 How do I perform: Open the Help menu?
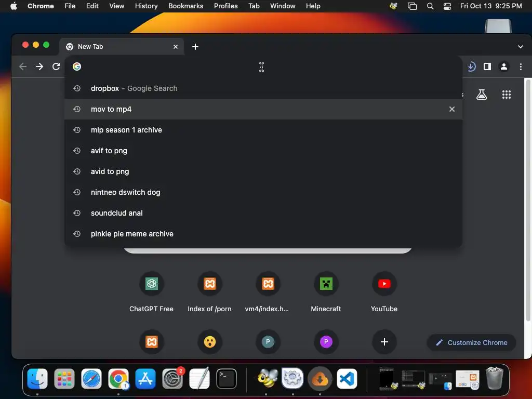(313, 6)
